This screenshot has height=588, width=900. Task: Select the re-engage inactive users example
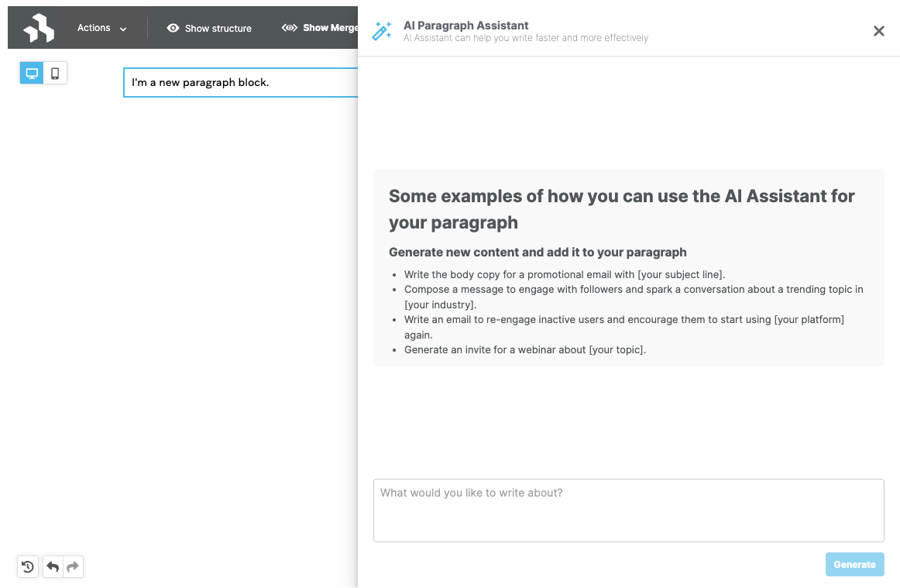(623, 319)
